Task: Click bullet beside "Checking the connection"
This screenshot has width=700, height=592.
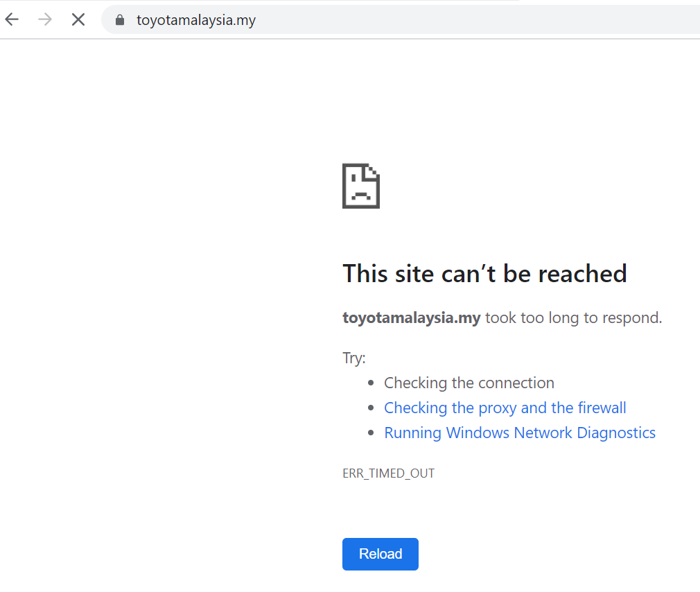Action: (x=370, y=383)
